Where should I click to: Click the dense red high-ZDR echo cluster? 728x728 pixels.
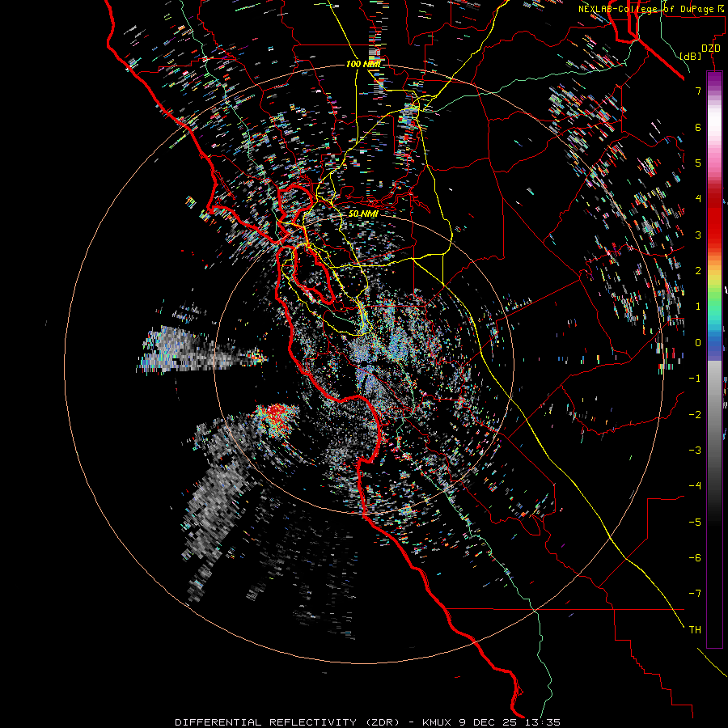(x=276, y=418)
